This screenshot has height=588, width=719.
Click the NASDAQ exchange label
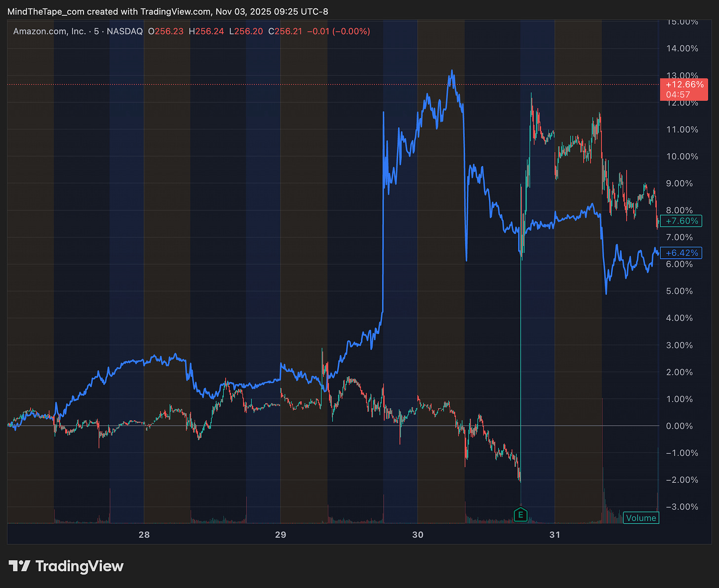tap(124, 31)
